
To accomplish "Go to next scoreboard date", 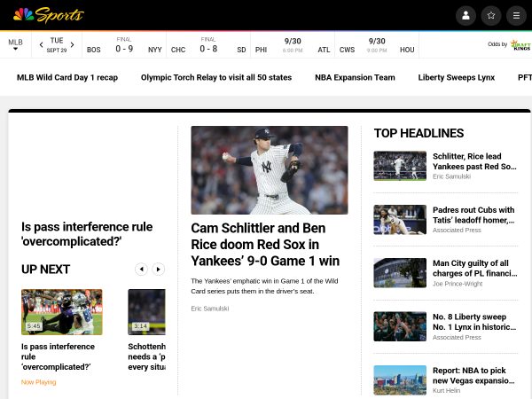I will point(73,45).
